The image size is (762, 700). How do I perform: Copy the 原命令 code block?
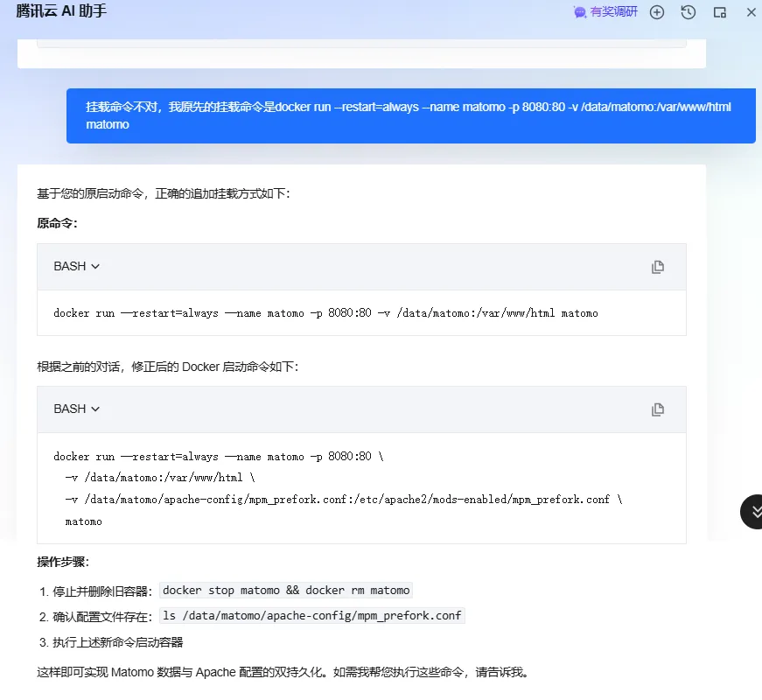(x=658, y=267)
